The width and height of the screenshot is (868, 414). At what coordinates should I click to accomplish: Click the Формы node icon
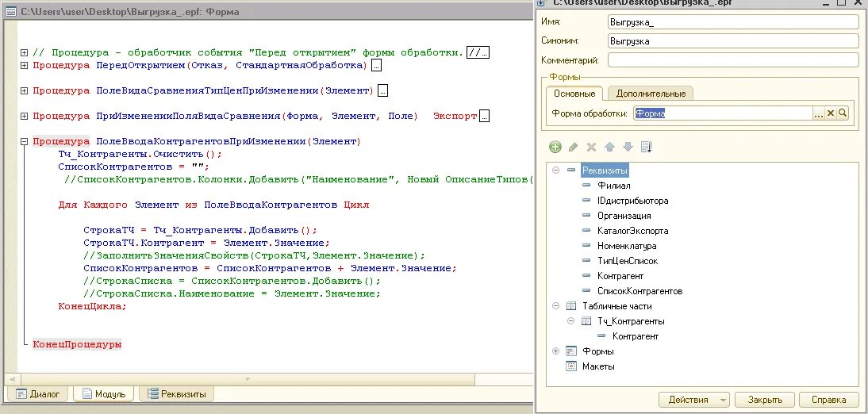coord(571,351)
